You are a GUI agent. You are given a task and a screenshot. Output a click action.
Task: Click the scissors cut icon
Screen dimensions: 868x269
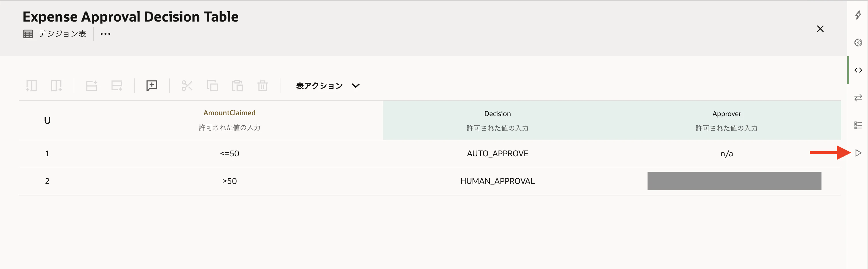pyautogui.click(x=187, y=86)
